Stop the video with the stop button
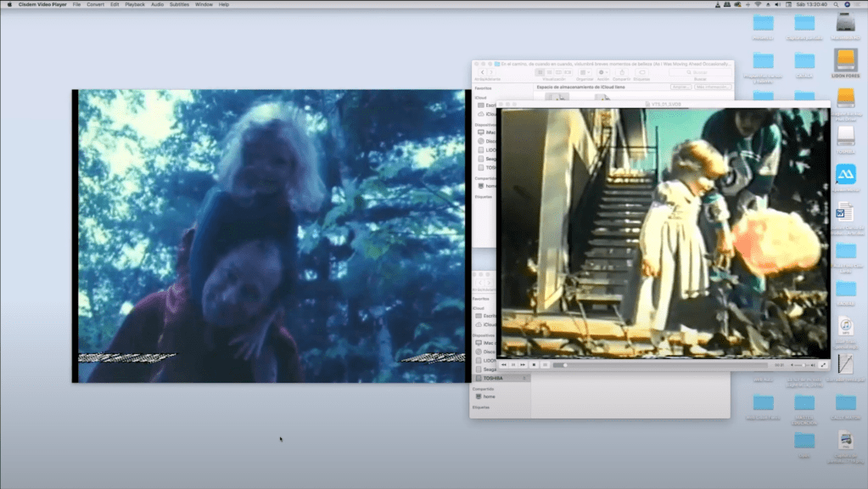 [x=534, y=365]
